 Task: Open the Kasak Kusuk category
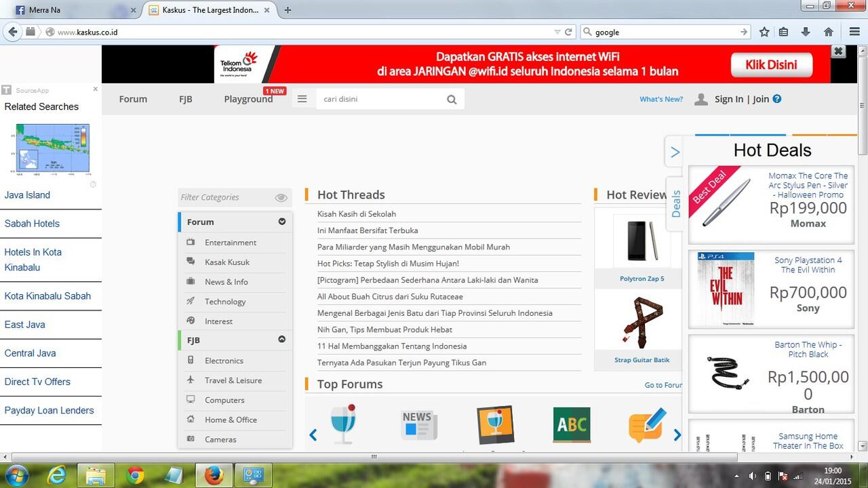coord(227,262)
